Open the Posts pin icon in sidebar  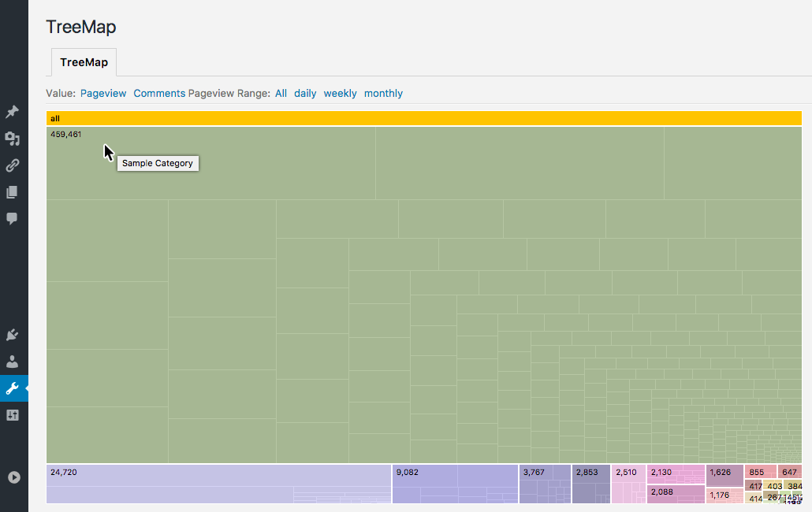(12, 113)
